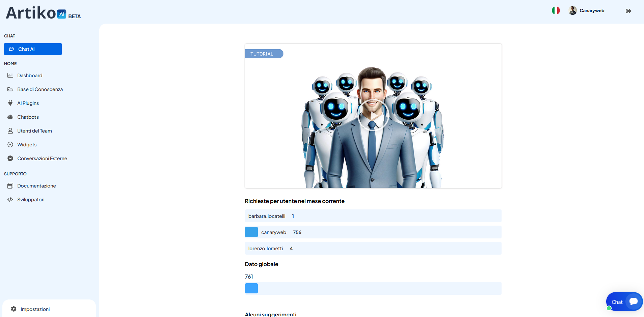This screenshot has height=317, width=644.
Task: Open the Sviluppatori page
Action: click(31, 200)
